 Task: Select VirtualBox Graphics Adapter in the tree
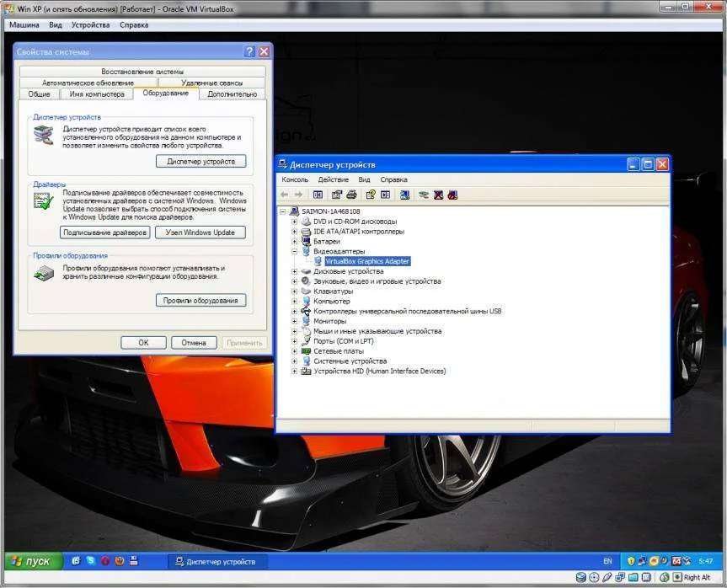pos(366,261)
